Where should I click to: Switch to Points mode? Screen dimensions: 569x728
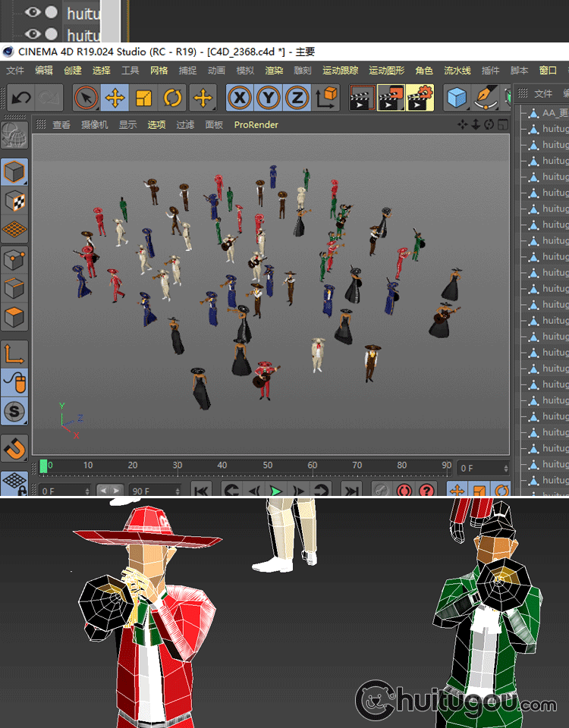[14, 260]
